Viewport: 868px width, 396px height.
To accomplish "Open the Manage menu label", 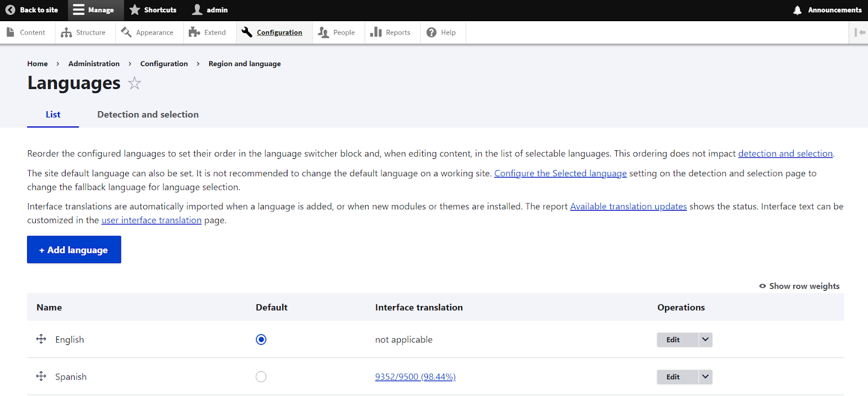I will [101, 10].
